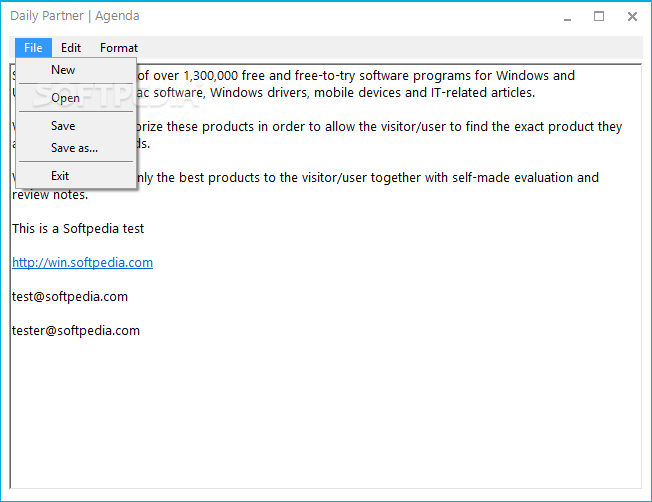Viewport: 652px width, 502px height.
Task: Close the Daily Partner window
Action: tap(632, 17)
